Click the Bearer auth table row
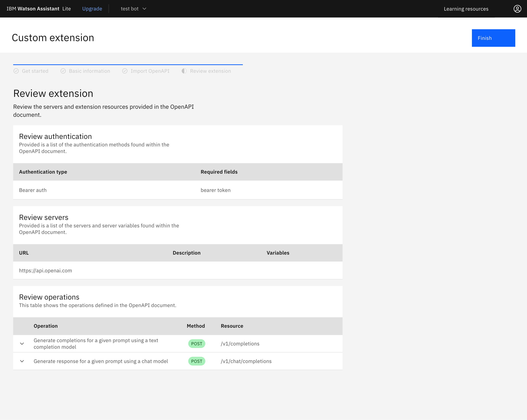The width and height of the screenshot is (527, 420). click(178, 190)
